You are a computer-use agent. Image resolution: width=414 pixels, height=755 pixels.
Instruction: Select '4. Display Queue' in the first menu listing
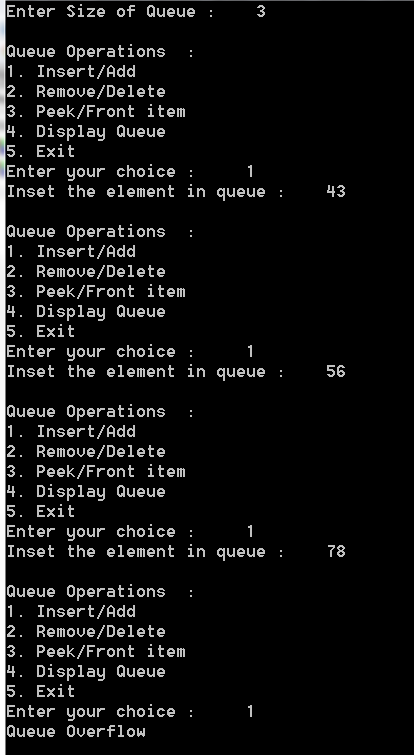click(x=86, y=131)
